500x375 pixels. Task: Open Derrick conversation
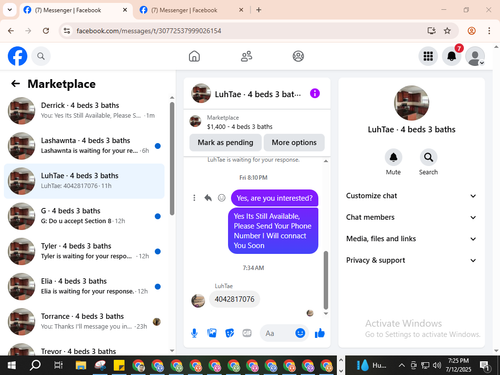click(x=84, y=111)
